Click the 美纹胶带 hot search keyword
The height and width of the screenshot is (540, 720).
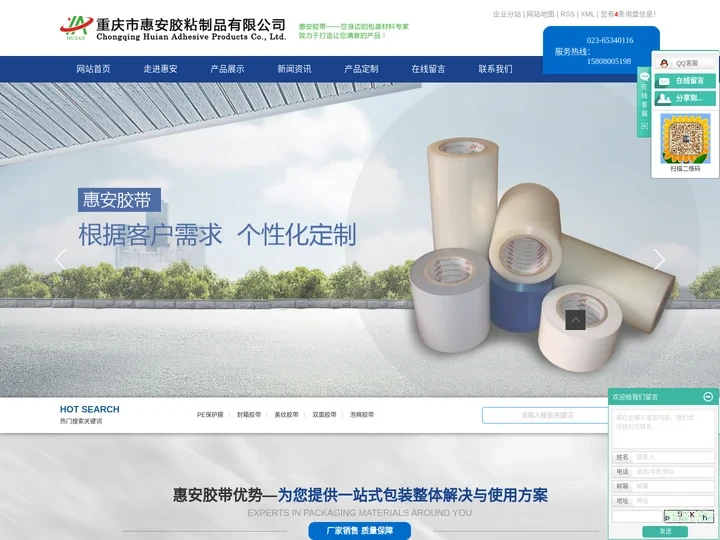pyautogui.click(x=287, y=415)
